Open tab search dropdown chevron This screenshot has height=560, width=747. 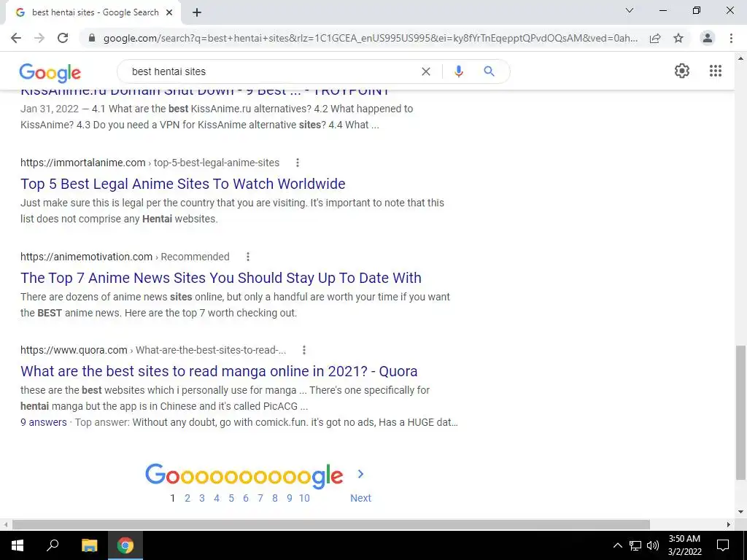tap(630, 10)
